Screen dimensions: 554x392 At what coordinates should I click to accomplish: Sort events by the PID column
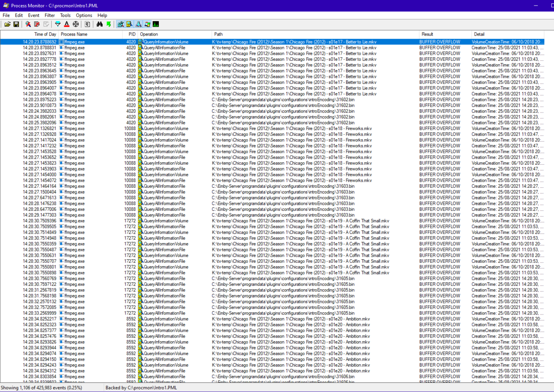(x=132, y=34)
